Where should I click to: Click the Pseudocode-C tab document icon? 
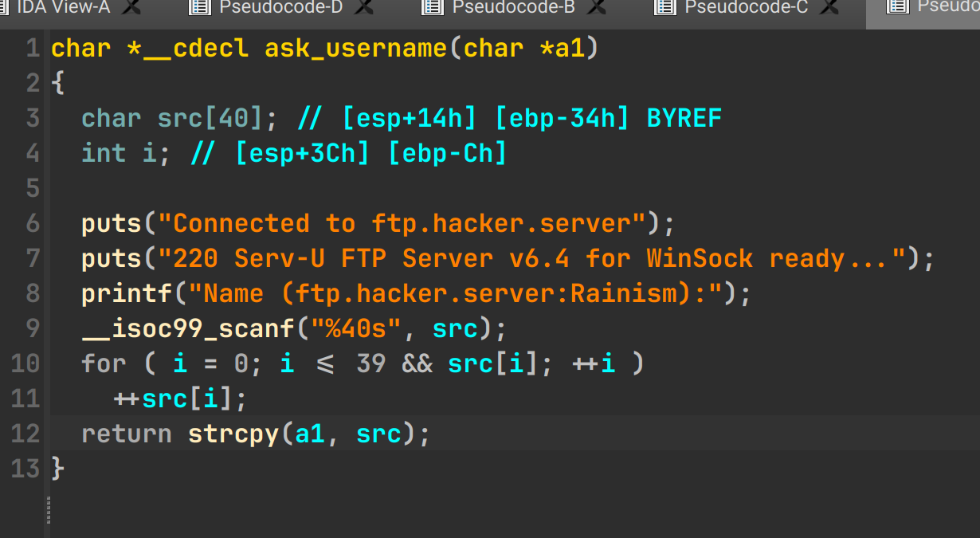coord(665,7)
